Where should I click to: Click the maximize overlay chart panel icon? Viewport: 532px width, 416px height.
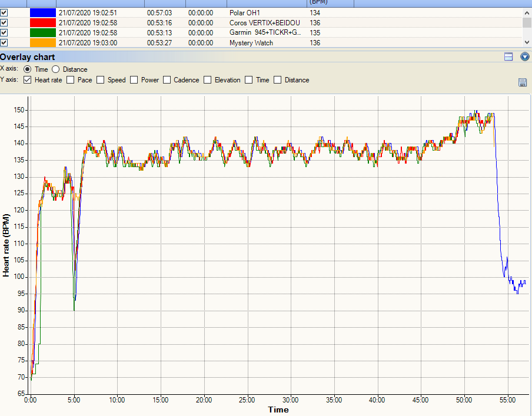[509, 57]
